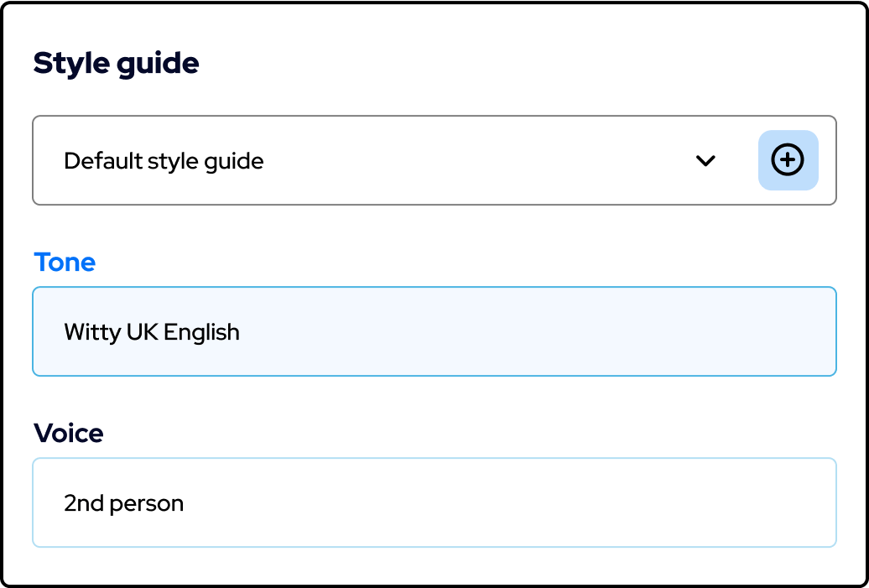The height and width of the screenshot is (588, 869).
Task: Open the Default style guide dropdown
Action: [434, 160]
